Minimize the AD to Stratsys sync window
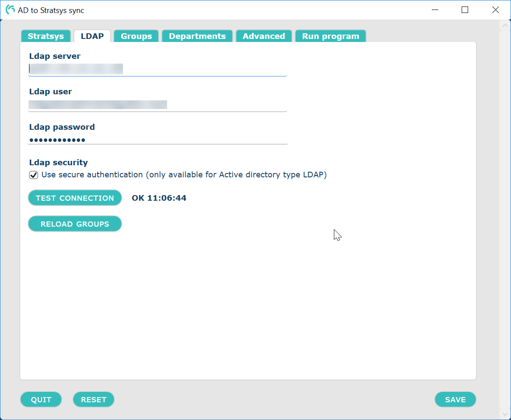This screenshot has height=420, width=511. click(435, 10)
